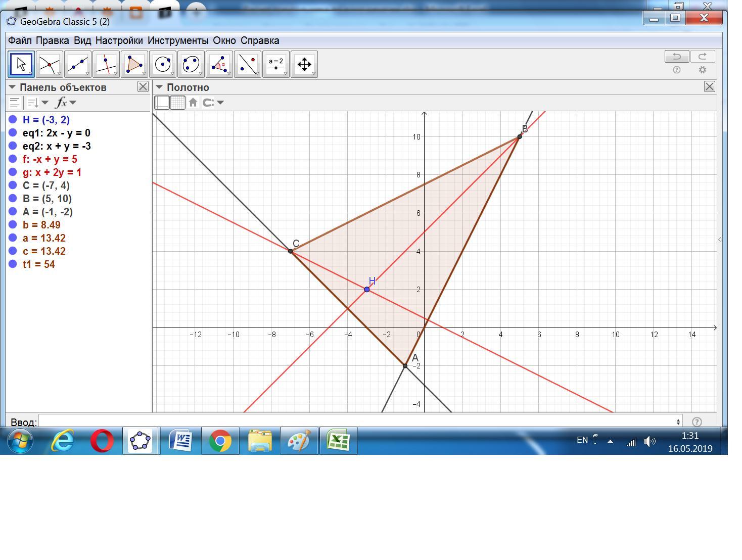Click the Slider tool a=2

tap(276, 64)
